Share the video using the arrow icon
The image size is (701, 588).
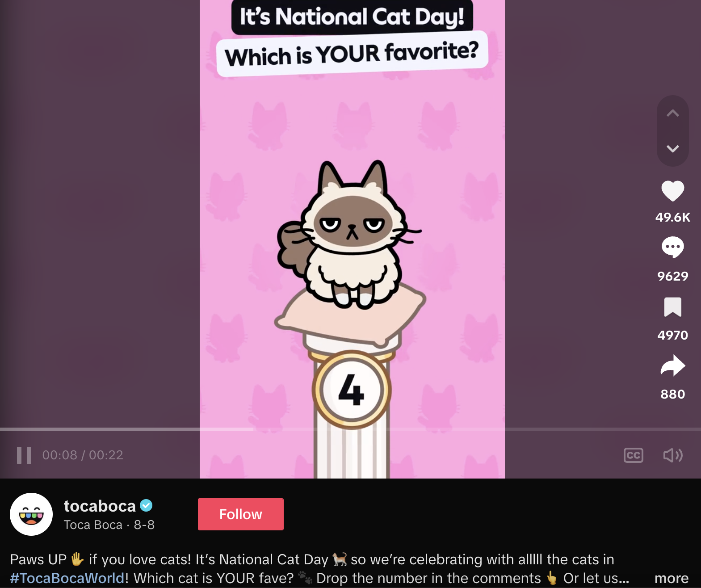tap(672, 365)
